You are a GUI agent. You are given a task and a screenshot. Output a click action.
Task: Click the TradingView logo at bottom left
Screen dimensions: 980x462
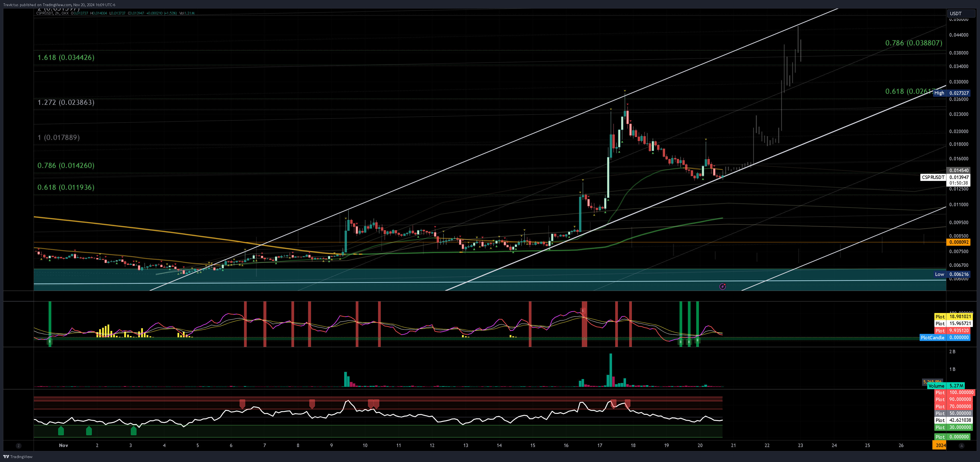point(18,456)
